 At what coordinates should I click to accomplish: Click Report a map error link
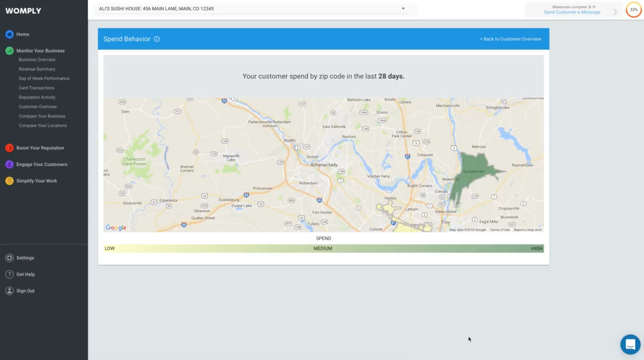coord(528,230)
